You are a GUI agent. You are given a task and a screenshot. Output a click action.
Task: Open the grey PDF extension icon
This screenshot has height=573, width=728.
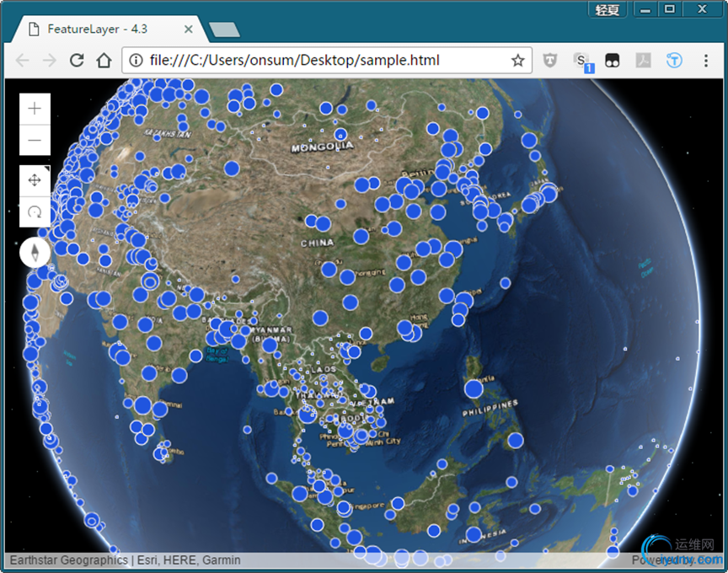[643, 61]
